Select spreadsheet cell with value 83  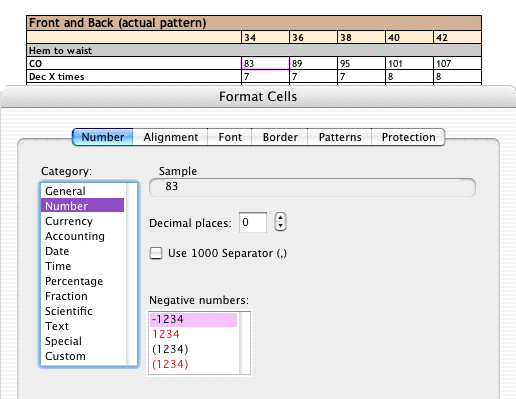click(x=265, y=63)
